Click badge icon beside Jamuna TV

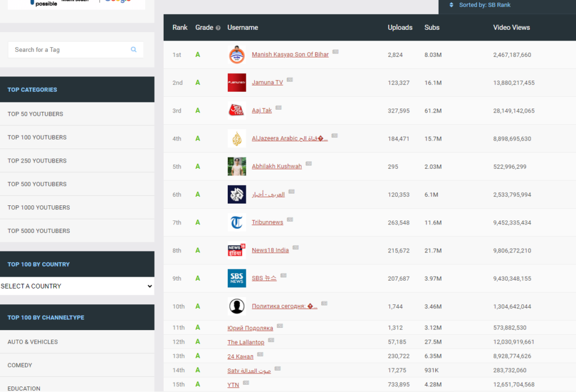point(290,80)
